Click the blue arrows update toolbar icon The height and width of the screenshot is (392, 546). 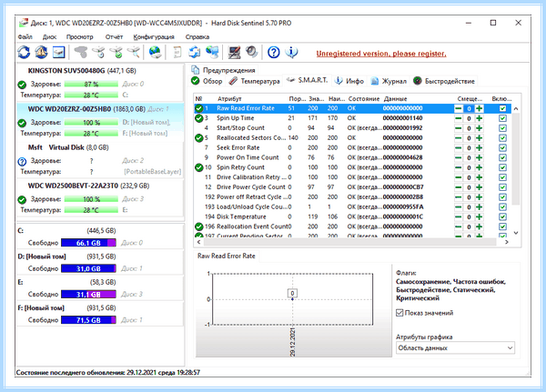point(195,53)
